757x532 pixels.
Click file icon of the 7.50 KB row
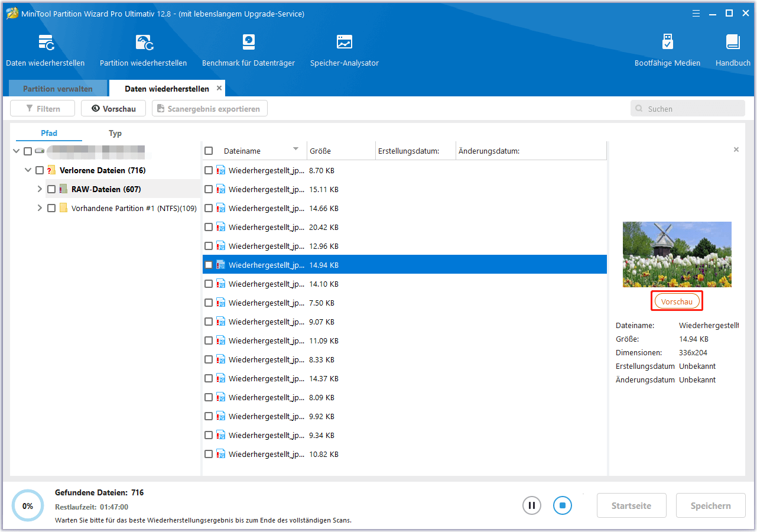pyautogui.click(x=221, y=303)
